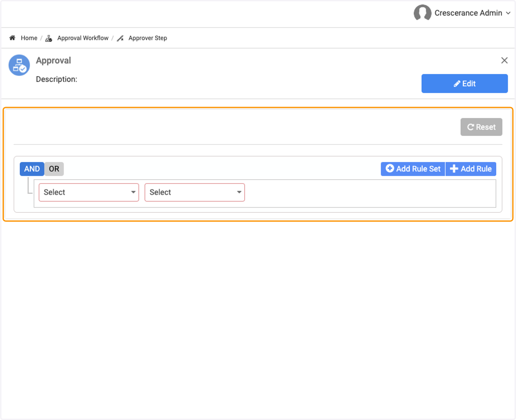This screenshot has width=516, height=420.
Task: Open the Crescerance Admin account menu
Action: [472, 13]
